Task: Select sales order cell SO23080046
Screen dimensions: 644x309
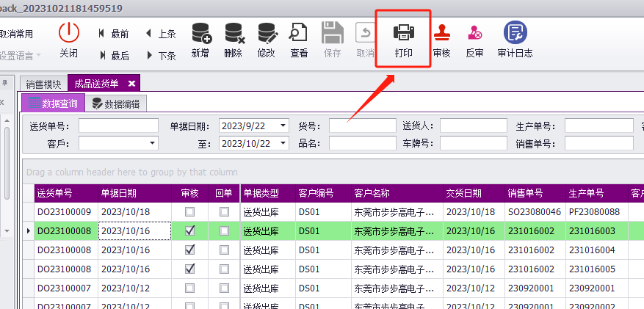Action: click(x=535, y=211)
